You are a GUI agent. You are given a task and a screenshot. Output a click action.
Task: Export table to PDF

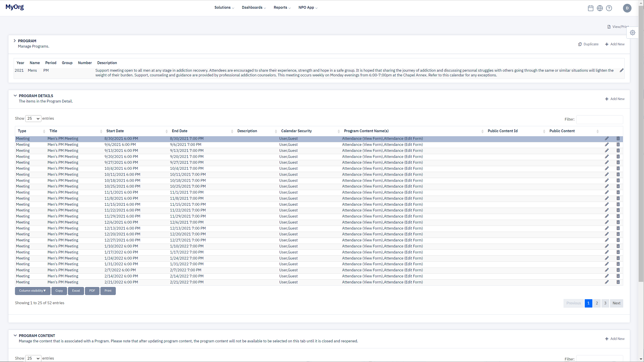click(92, 291)
